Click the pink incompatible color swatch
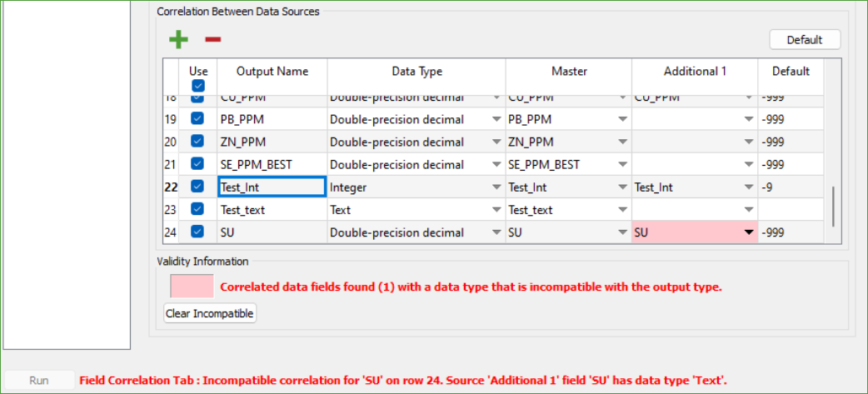Image resolution: width=868 pixels, height=394 pixels. click(192, 287)
